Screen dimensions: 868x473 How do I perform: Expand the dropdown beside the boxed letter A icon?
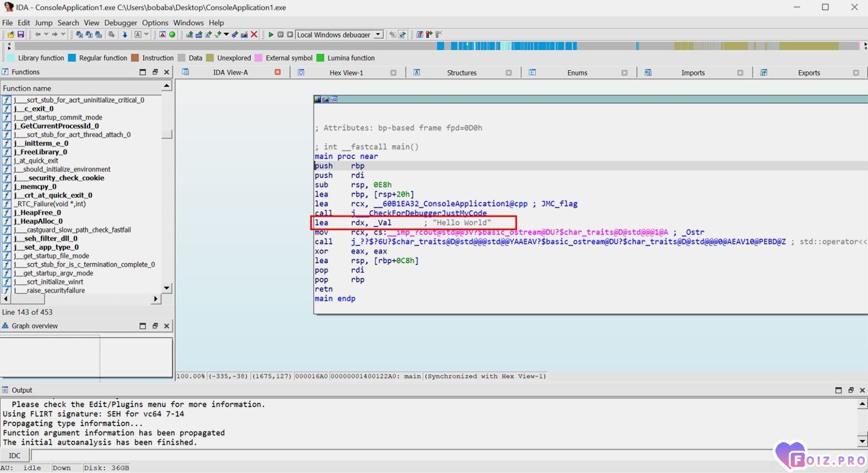pyautogui.click(x=147, y=34)
